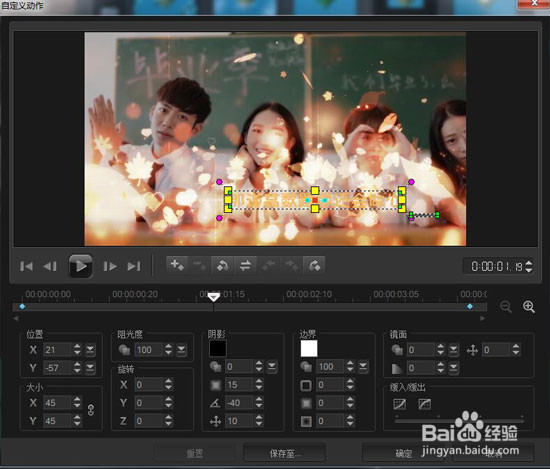Viewport: 550px width, 469px height.
Task: Click the shadow distance field showing 10
Action: [240, 421]
